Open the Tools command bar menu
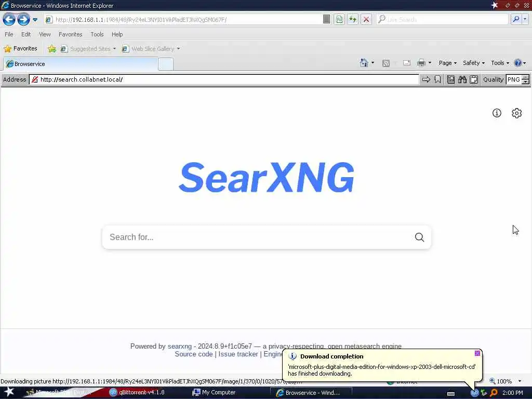Viewport: 532px width, 399px height. pyautogui.click(x=500, y=63)
